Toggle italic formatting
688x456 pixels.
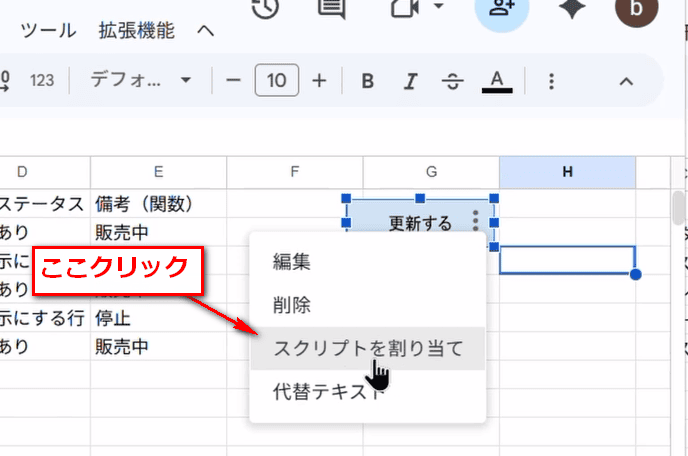[x=409, y=81]
